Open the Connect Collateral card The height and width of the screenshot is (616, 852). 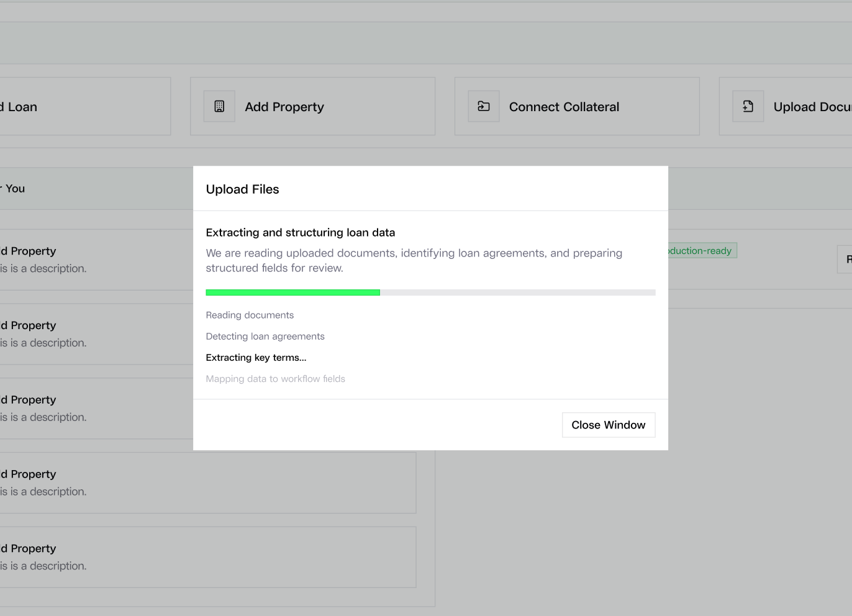point(577,106)
